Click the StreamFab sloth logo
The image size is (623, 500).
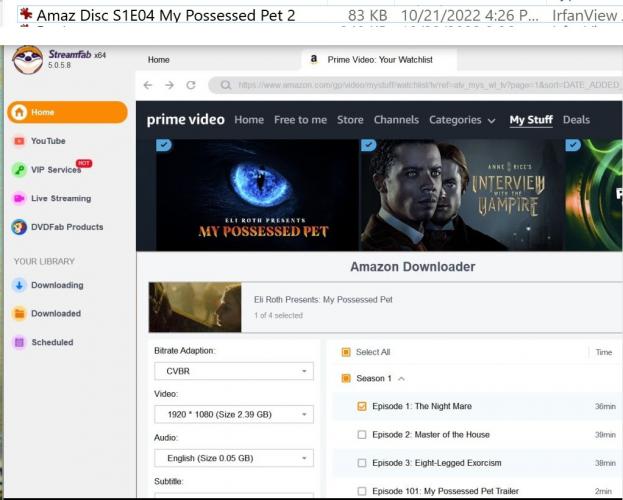click(x=27, y=60)
